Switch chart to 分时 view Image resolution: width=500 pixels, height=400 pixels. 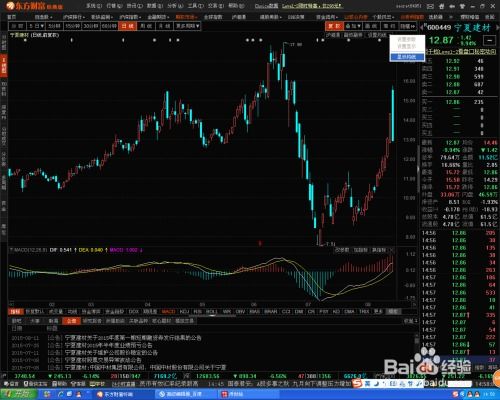[x=17, y=26]
